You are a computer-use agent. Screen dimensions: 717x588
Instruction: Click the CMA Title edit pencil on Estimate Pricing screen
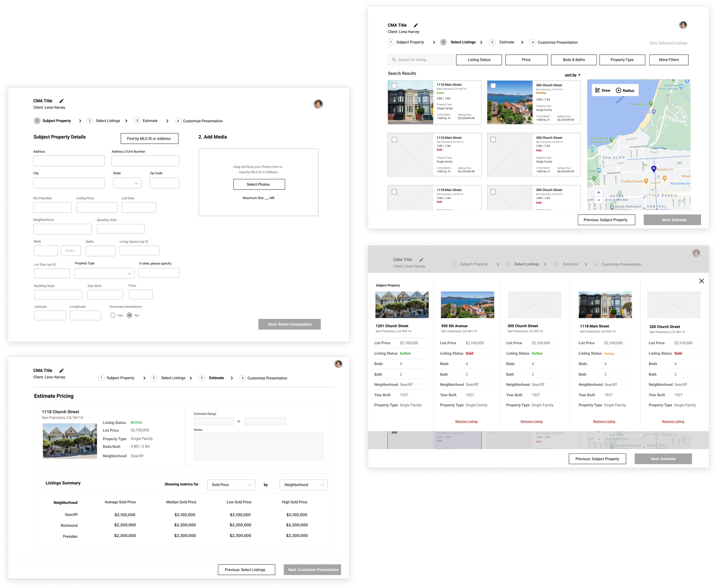tap(61, 371)
